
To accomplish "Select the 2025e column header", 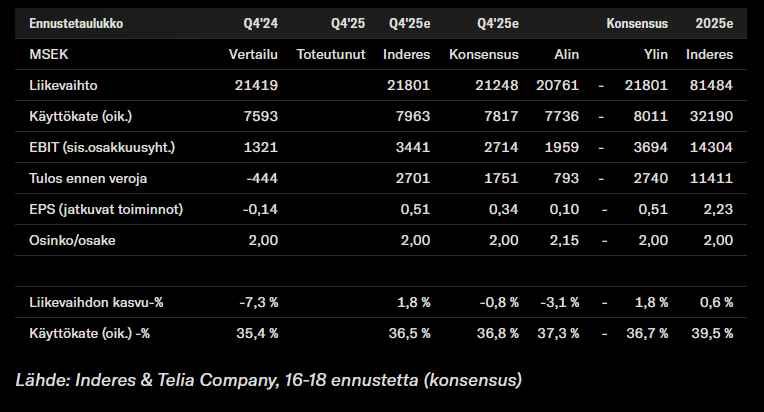I will coord(714,22).
